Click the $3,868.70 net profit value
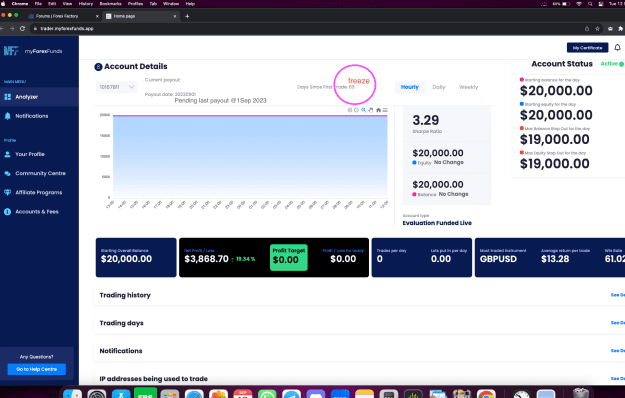 [206, 259]
